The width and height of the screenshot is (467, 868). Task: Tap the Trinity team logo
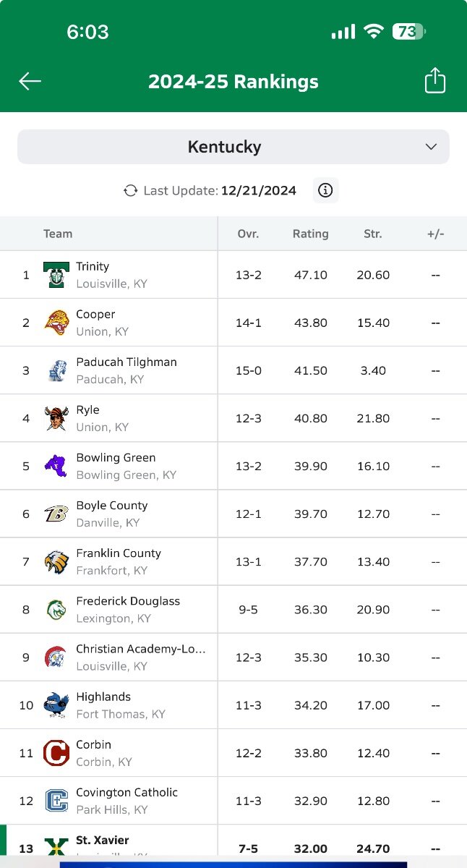(56, 275)
